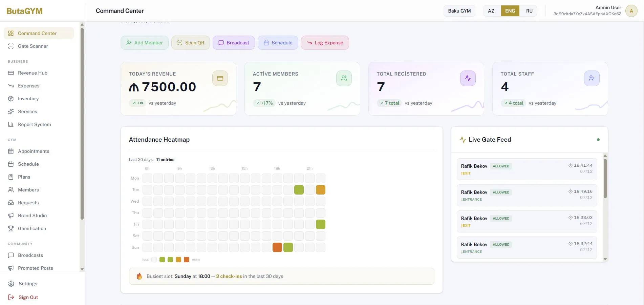Click the Plans clipboard icon
The height and width of the screenshot is (305, 644).
[11, 177]
